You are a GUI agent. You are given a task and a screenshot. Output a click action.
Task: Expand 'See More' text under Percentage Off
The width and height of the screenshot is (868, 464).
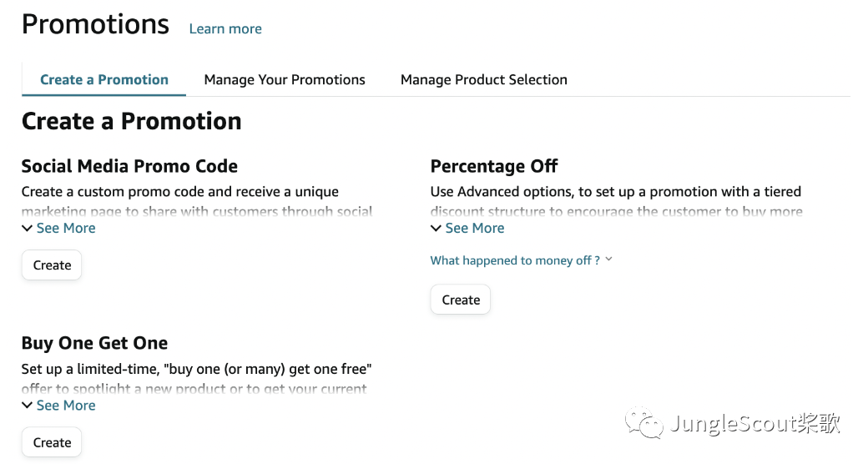pos(475,228)
